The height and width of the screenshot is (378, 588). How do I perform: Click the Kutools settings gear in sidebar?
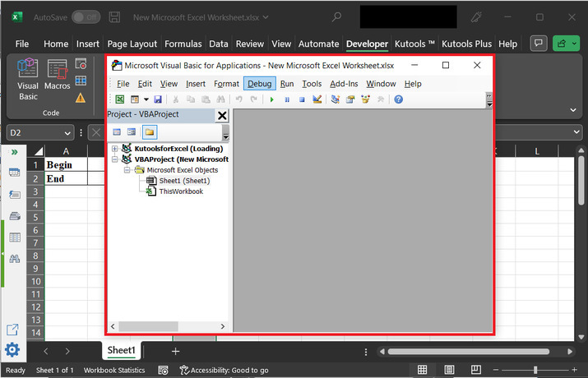coord(12,349)
